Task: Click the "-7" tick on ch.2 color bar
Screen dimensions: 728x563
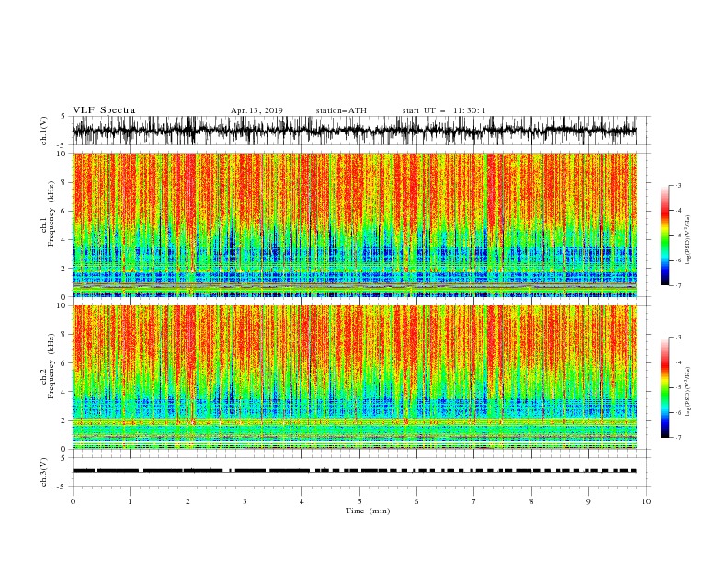Action: point(678,438)
